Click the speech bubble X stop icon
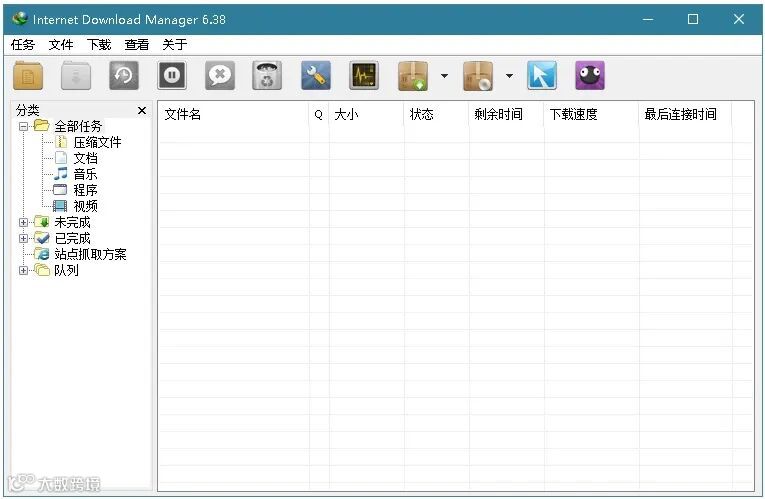Screen dimensions: 765x499 click(220, 76)
